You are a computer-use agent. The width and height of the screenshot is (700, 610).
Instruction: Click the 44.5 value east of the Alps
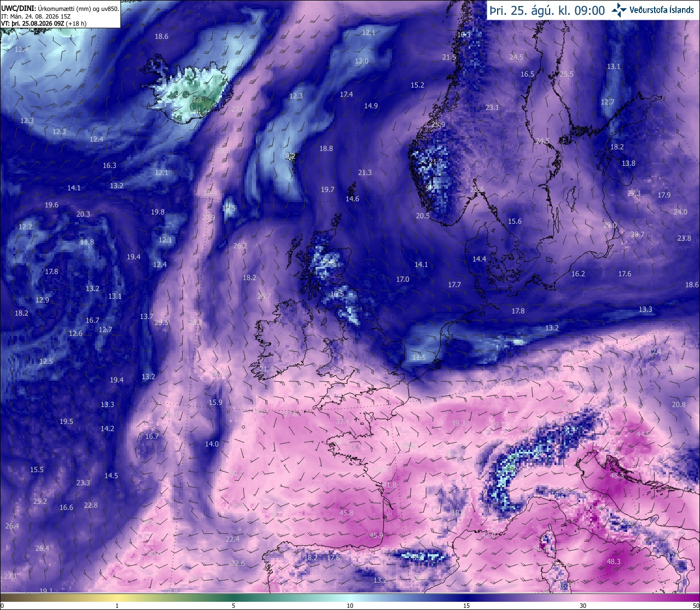point(643,433)
